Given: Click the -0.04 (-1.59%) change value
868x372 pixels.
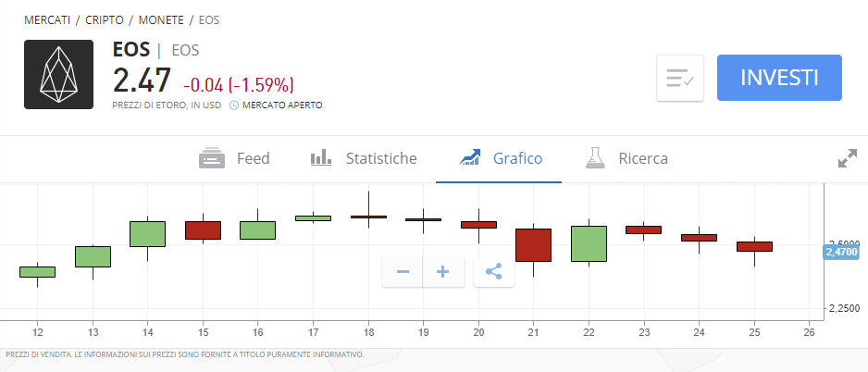Looking at the screenshot, I should coord(239,85).
